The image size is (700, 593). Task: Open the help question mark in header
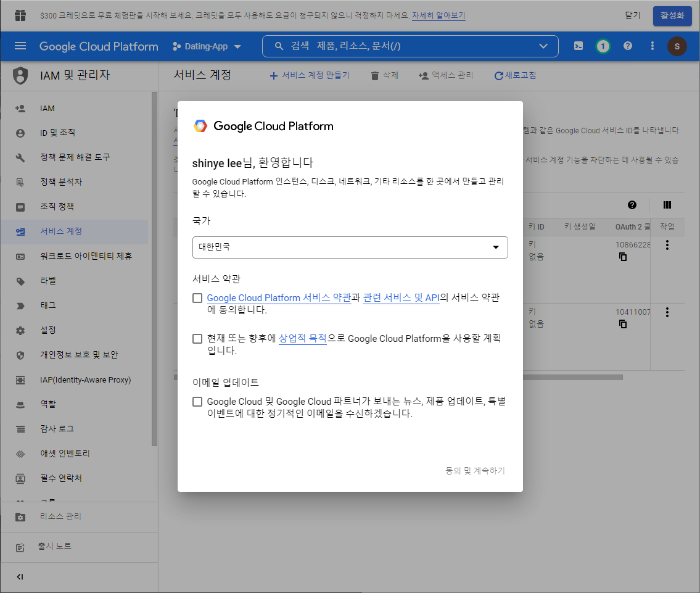point(628,46)
